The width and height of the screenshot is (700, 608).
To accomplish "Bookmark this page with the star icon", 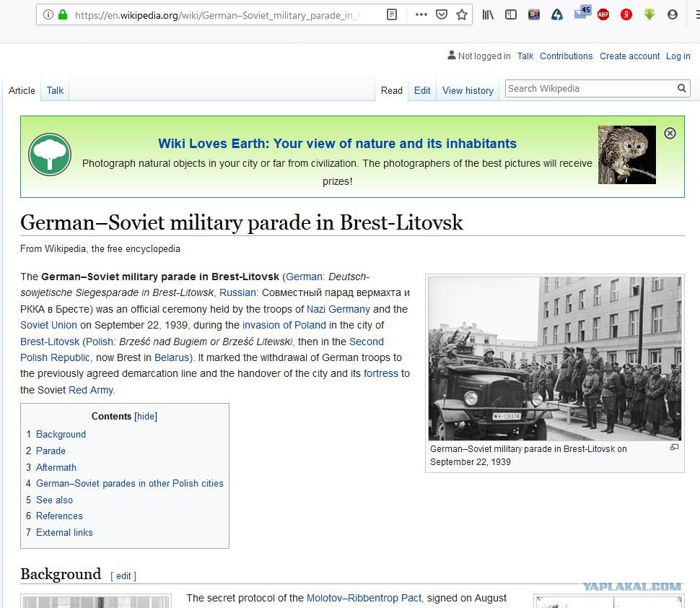I will click(x=462, y=14).
